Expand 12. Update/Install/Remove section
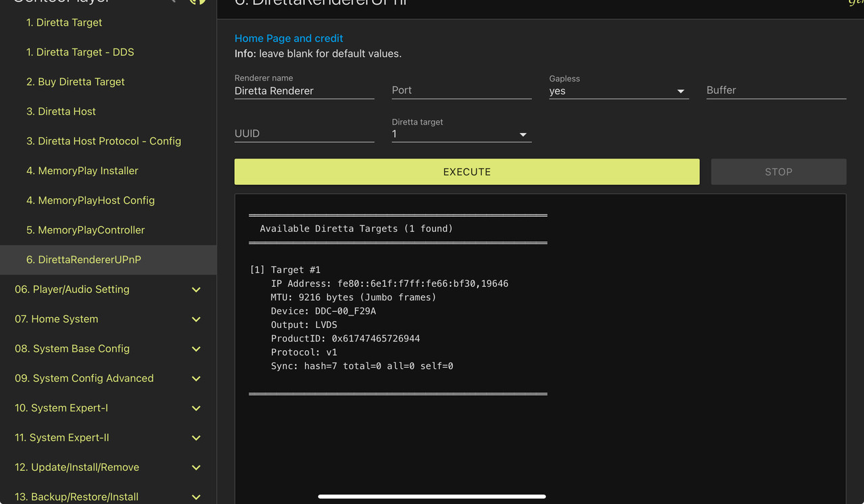 tap(108, 468)
